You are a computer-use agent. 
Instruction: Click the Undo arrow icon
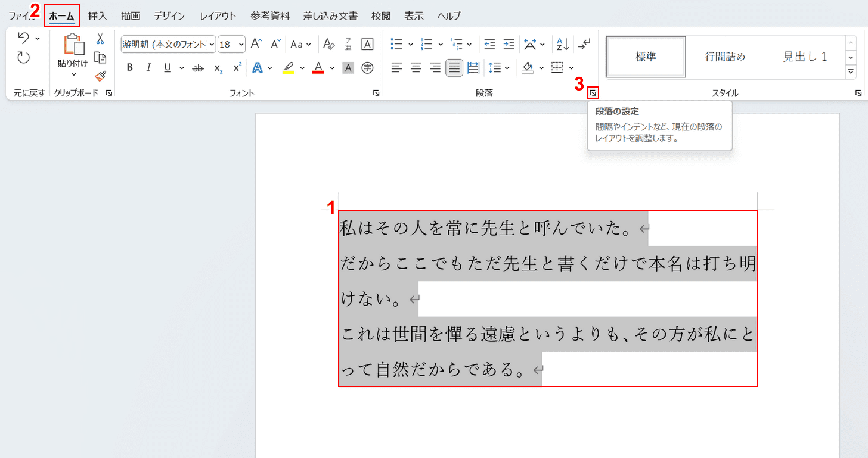pos(23,38)
